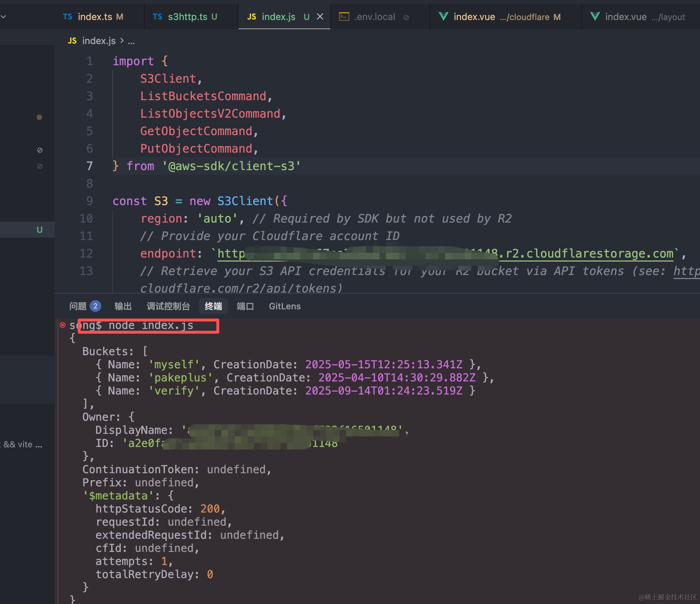Expand the chevron at top-left of tab bar

3,17
